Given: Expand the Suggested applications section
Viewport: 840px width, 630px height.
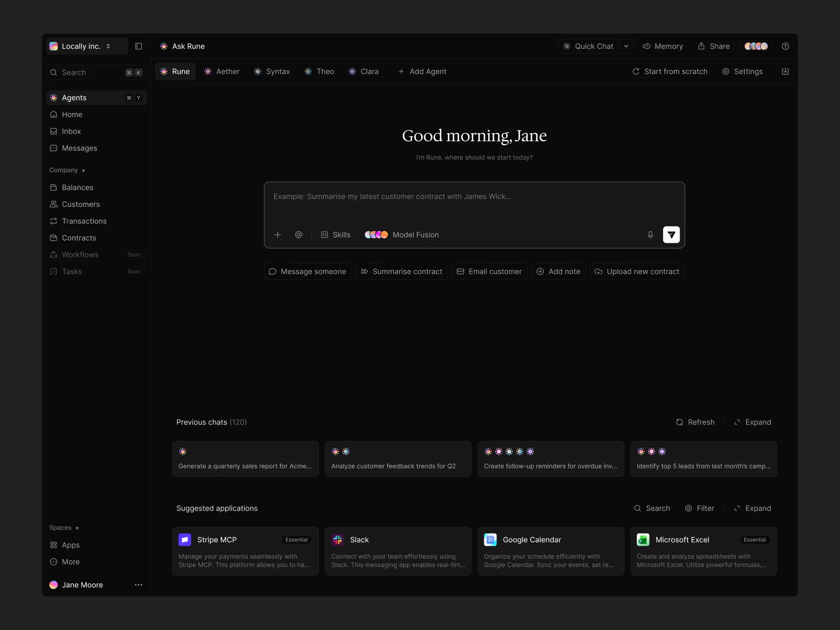Looking at the screenshot, I should tap(752, 508).
